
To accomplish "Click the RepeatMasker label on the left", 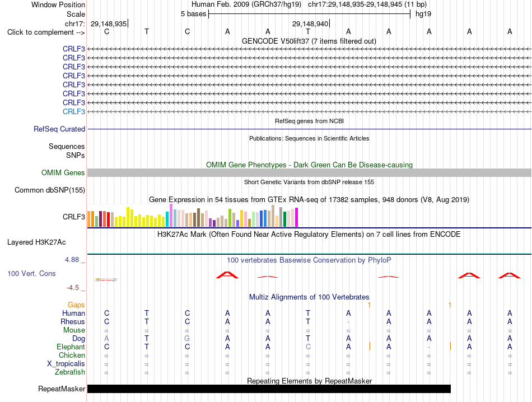I will click(62, 389).
